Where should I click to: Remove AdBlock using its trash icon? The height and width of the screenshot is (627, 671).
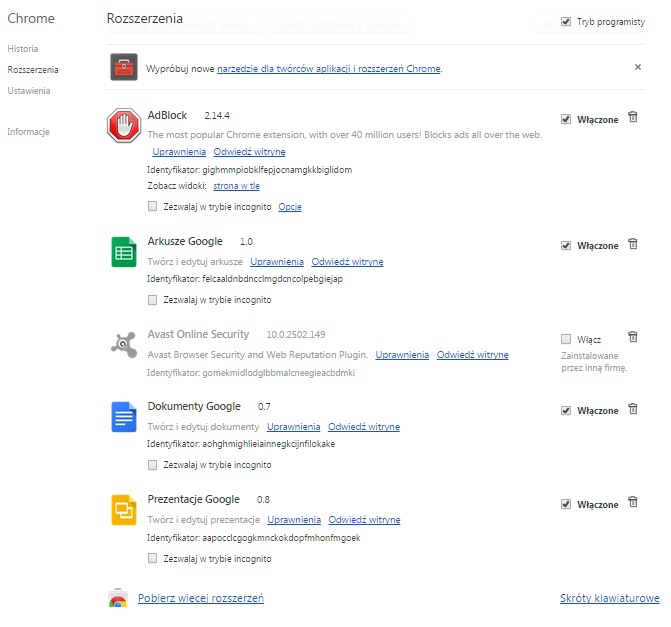632,117
